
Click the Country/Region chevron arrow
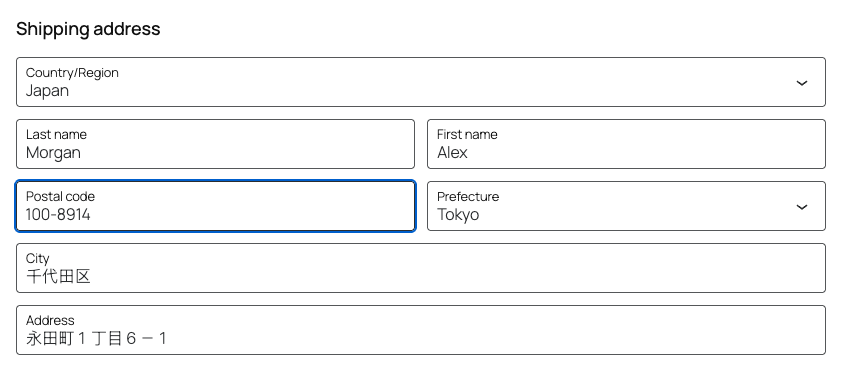point(801,83)
